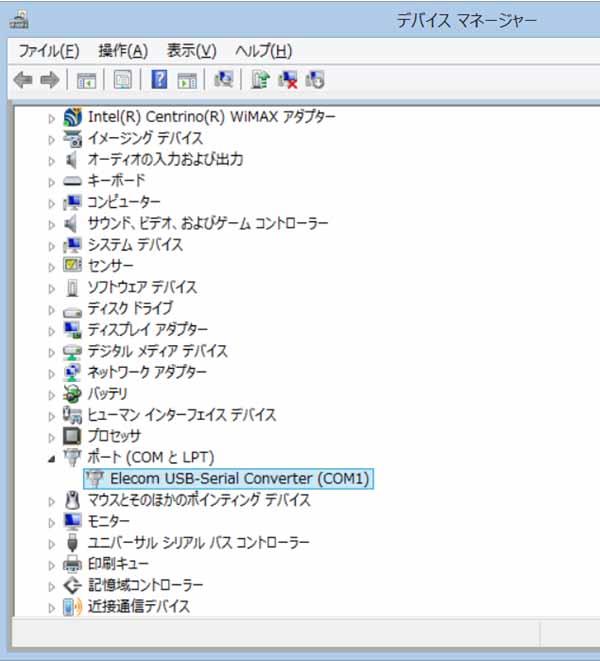Scan for hardware changes icon
The image size is (600, 661).
(x=223, y=79)
